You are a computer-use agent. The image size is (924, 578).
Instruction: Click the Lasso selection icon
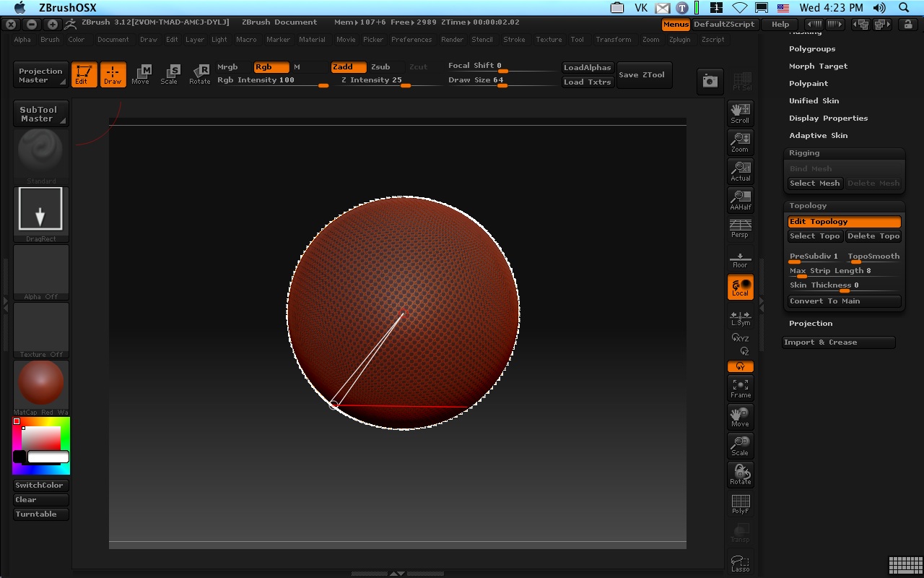pos(740,562)
